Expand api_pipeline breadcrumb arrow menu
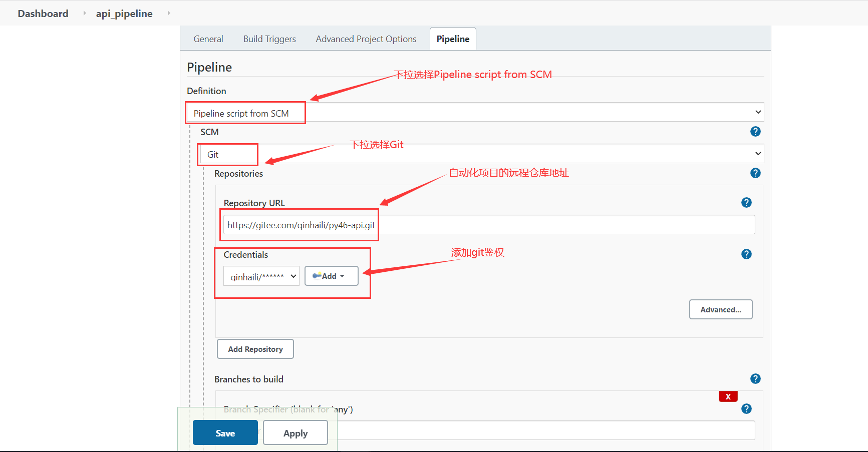The image size is (868, 452). click(169, 13)
